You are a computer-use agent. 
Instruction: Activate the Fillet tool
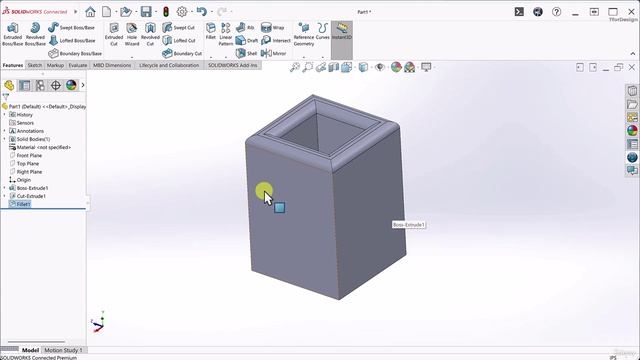pyautogui.click(x=211, y=31)
